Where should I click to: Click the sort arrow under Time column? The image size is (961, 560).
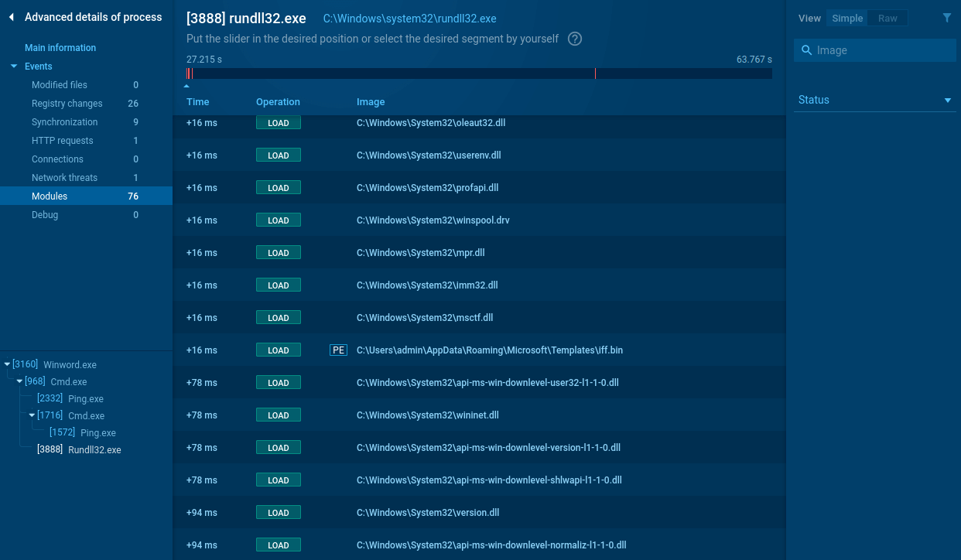(186, 87)
